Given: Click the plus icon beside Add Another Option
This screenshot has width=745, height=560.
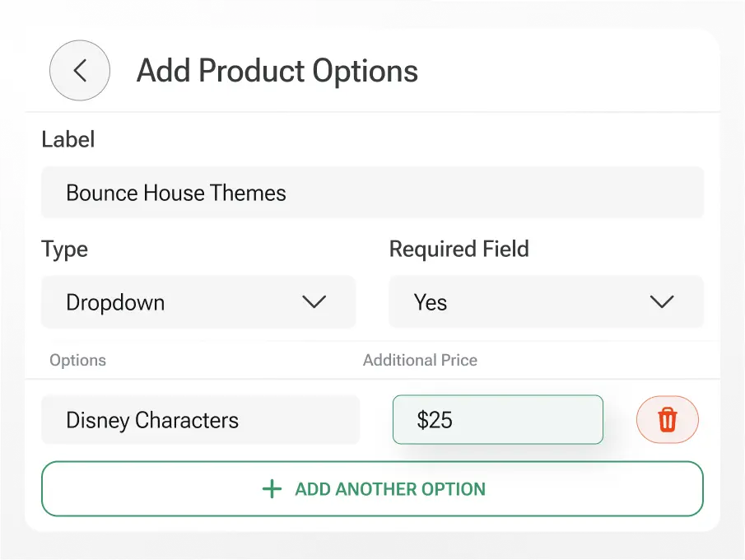Looking at the screenshot, I should pyautogui.click(x=272, y=489).
